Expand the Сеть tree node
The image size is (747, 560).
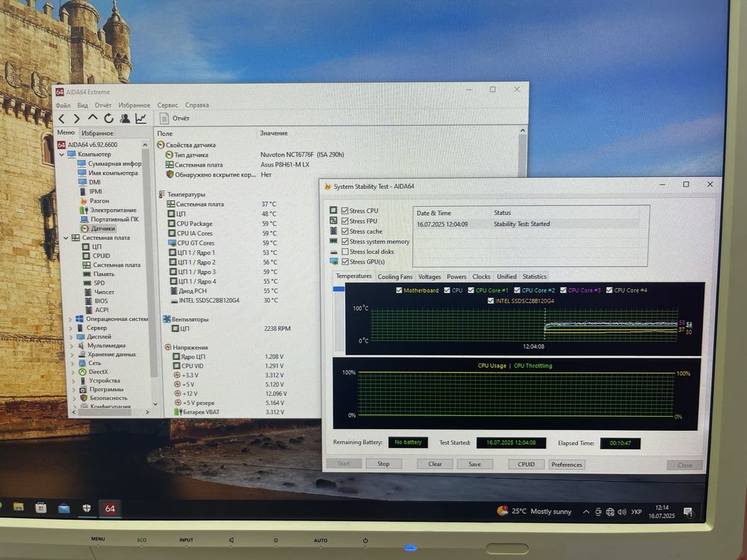72,364
